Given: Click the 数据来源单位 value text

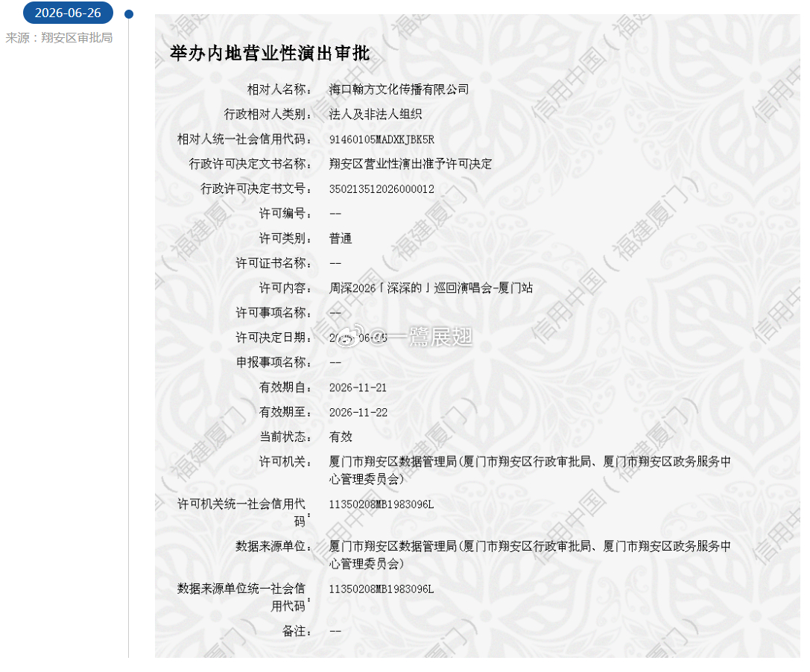Looking at the screenshot, I should tap(530, 555).
